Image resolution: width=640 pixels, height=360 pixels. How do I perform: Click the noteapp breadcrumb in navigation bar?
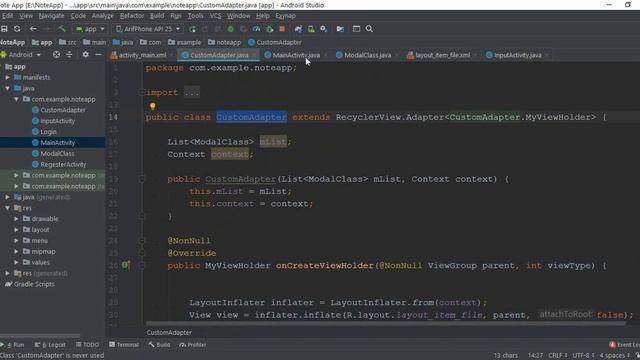224,42
